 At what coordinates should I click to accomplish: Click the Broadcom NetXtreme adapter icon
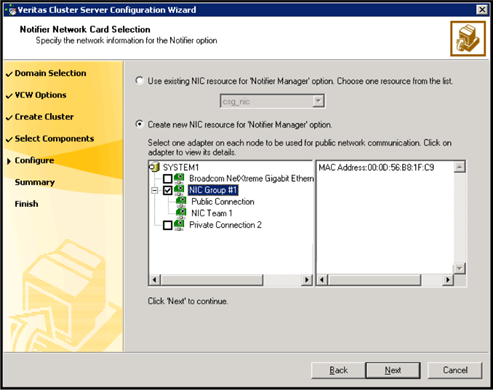pyautogui.click(x=179, y=179)
